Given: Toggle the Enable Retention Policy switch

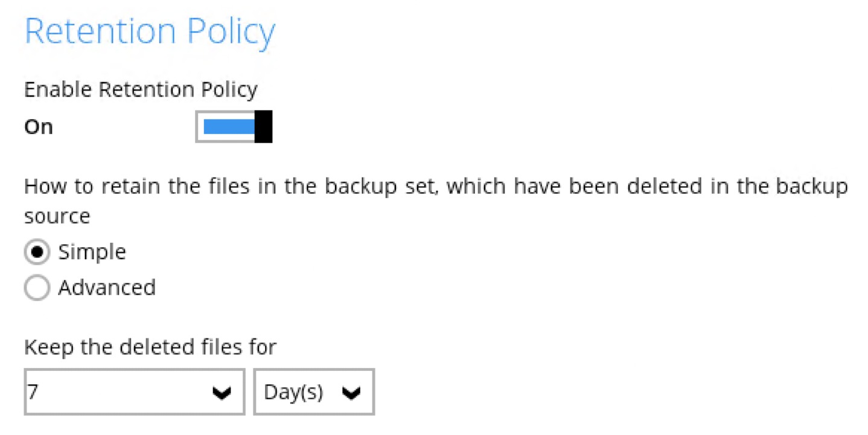Looking at the screenshot, I should click(x=234, y=127).
